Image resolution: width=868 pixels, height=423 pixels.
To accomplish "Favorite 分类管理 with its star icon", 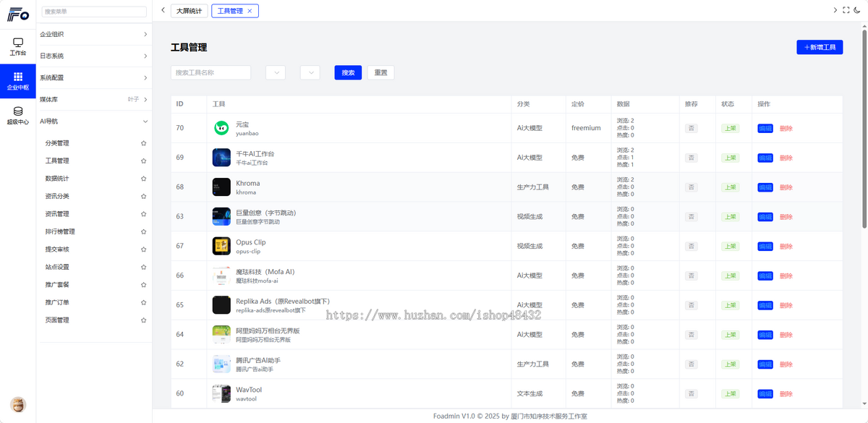I will click(144, 143).
